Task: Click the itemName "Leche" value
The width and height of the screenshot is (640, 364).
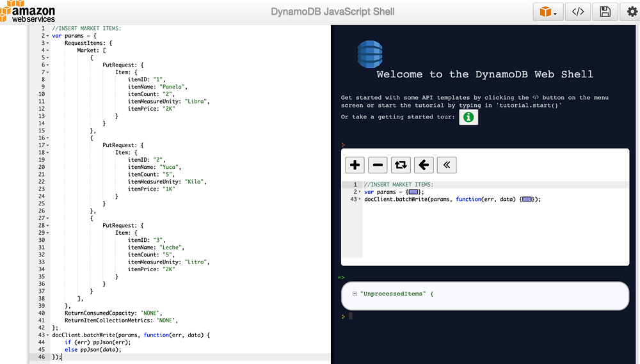Action: coord(172,248)
